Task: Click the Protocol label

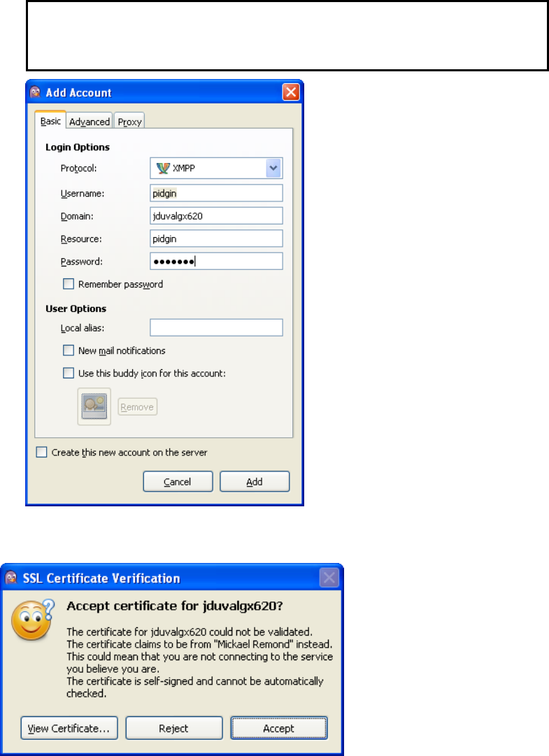Action: pyautogui.click(x=78, y=169)
